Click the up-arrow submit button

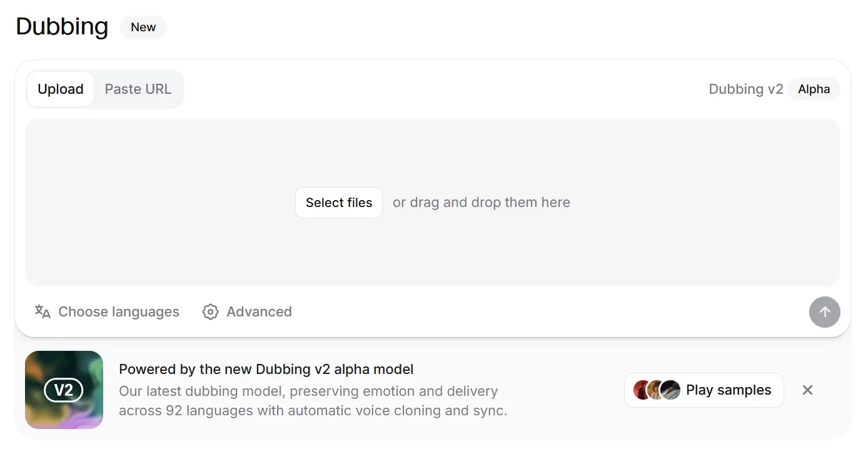click(825, 312)
